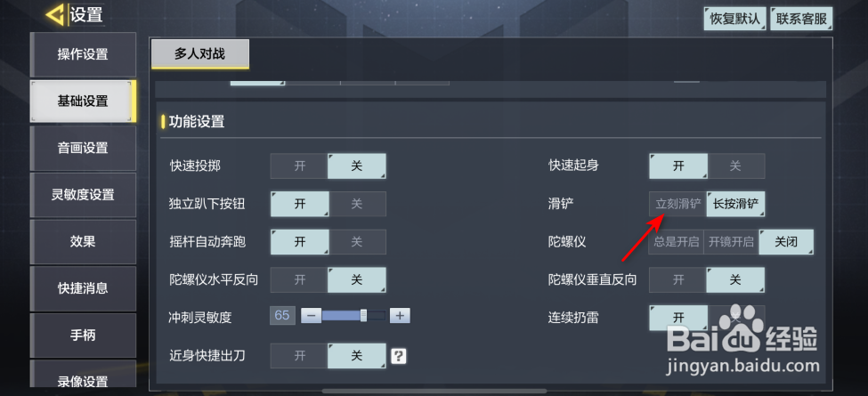The image size is (868, 396).
Task: Click the yellow back arrow icon
Action: (55, 15)
